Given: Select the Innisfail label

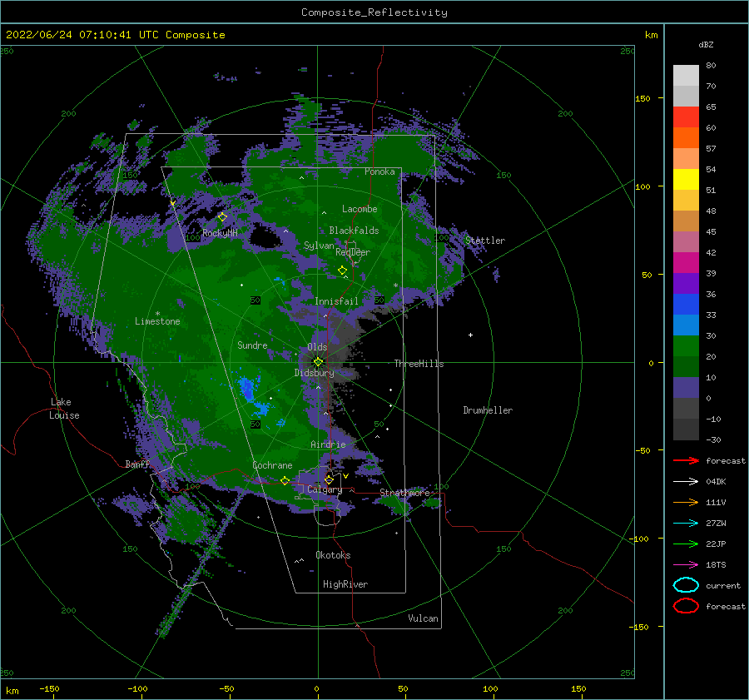Looking at the screenshot, I should click(x=336, y=301).
